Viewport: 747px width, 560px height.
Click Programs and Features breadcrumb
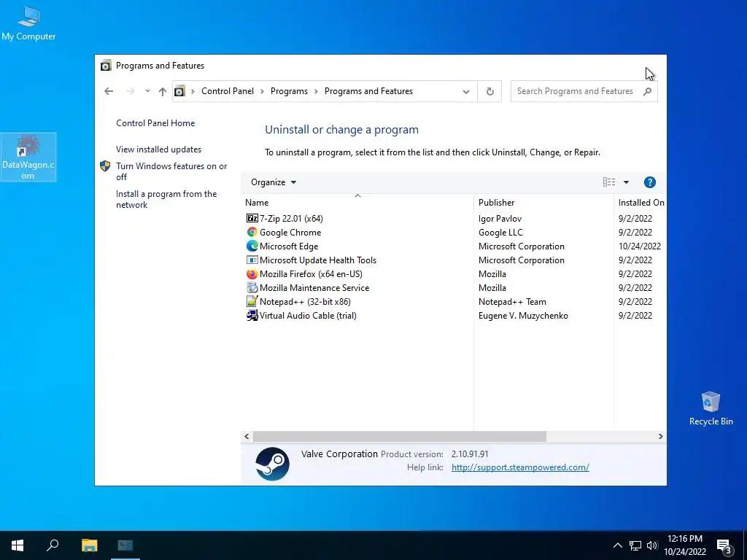(368, 91)
